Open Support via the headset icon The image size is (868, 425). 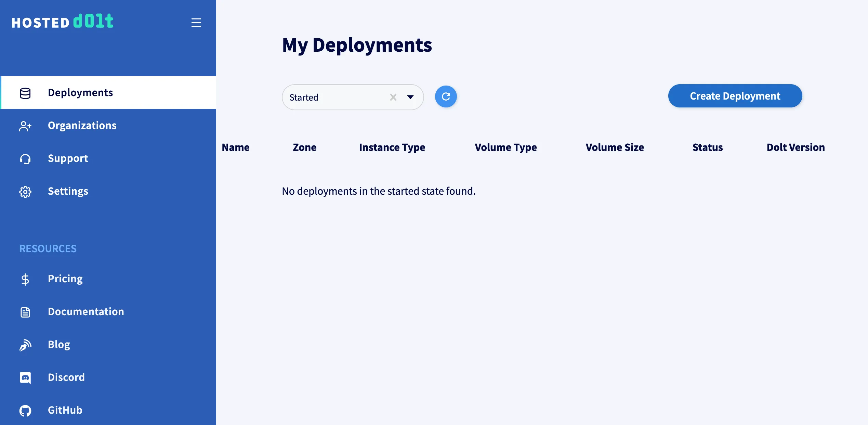tap(25, 159)
